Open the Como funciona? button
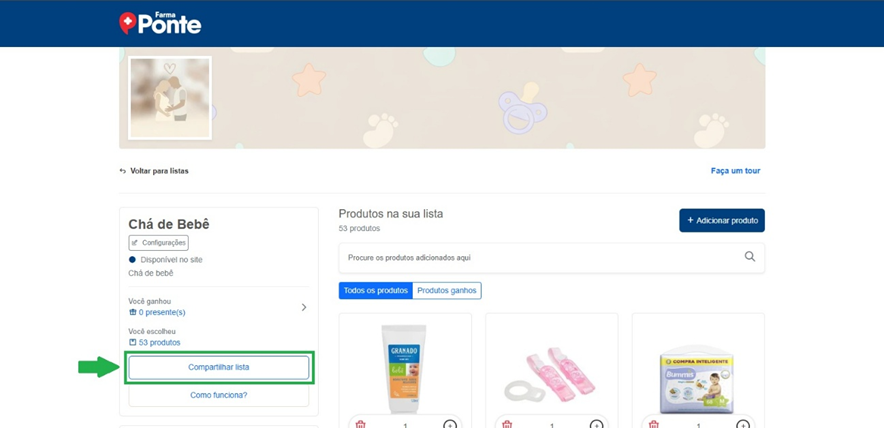 (218, 395)
